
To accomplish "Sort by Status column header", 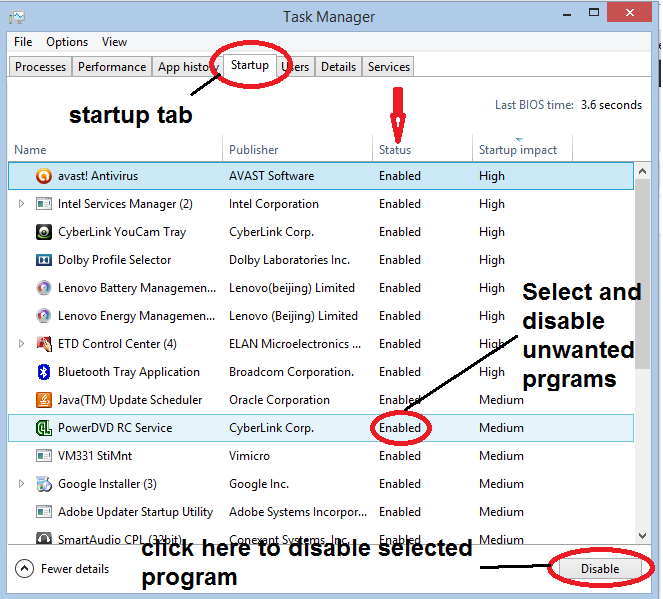I will pos(422,150).
